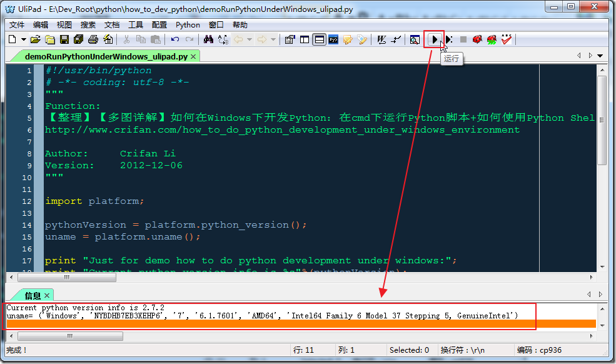This screenshot has width=616, height=364.
Task: Open the Python menu
Action: (188, 25)
